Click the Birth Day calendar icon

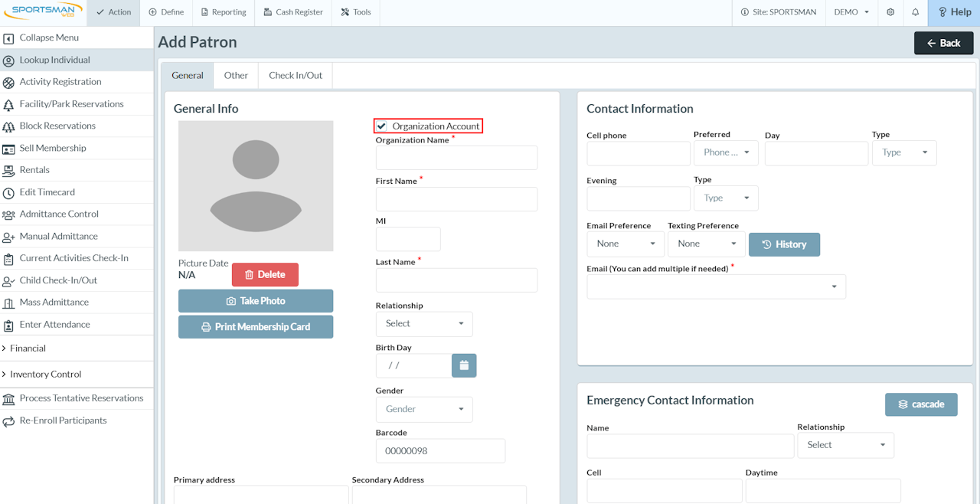click(x=464, y=365)
